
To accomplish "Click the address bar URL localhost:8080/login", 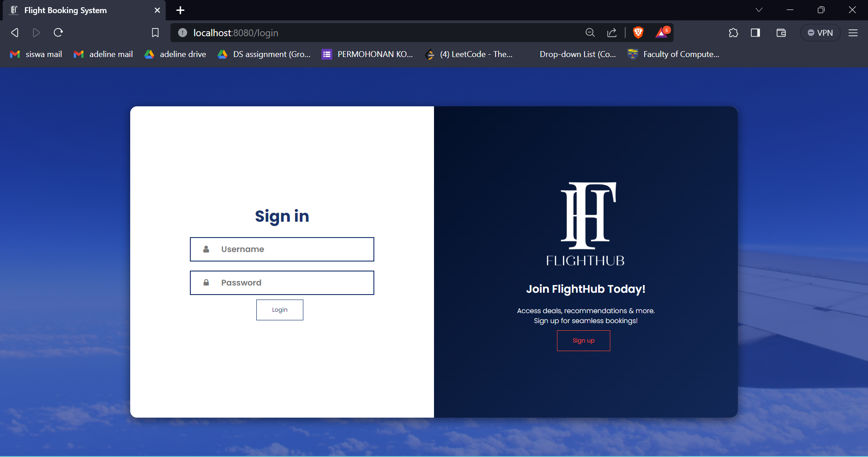I will coord(236,33).
